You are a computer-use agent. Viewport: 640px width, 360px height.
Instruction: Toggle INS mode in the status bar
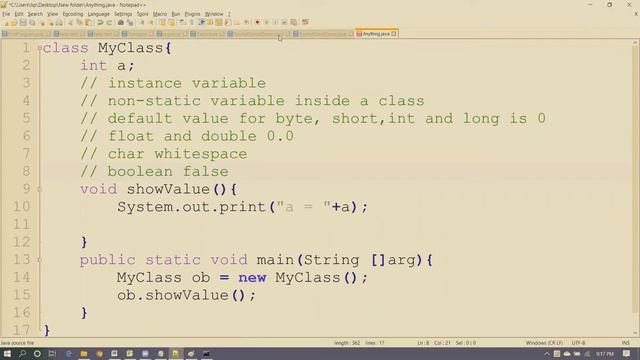click(x=625, y=343)
